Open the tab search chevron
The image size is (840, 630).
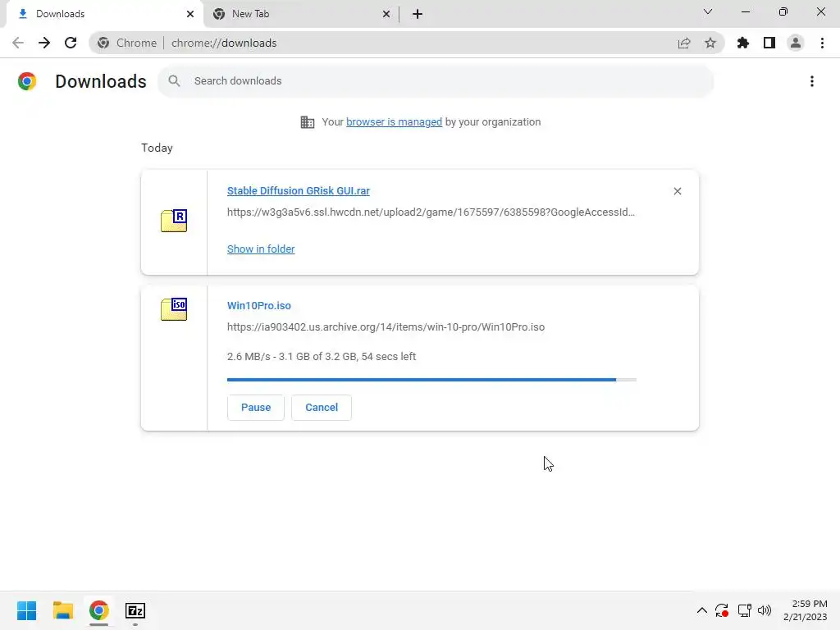pos(708,11)
